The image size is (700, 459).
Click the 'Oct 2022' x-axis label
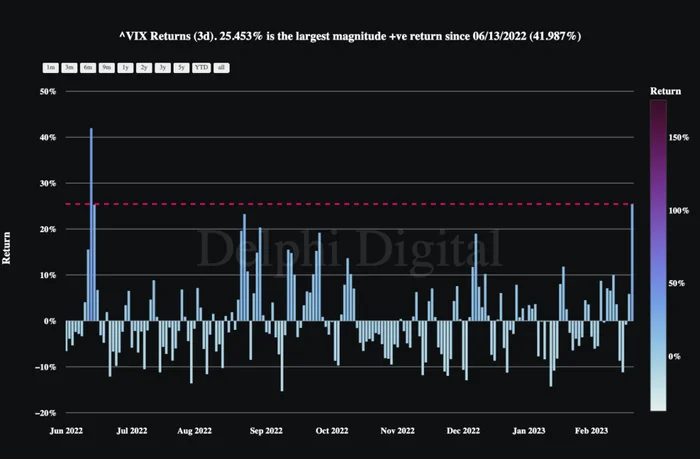coord(332,430)
